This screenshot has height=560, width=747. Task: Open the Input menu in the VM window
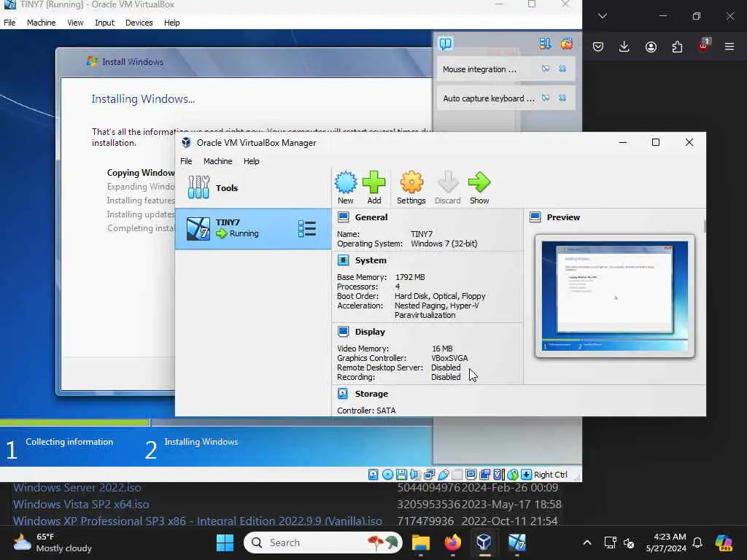coord(104,23)
